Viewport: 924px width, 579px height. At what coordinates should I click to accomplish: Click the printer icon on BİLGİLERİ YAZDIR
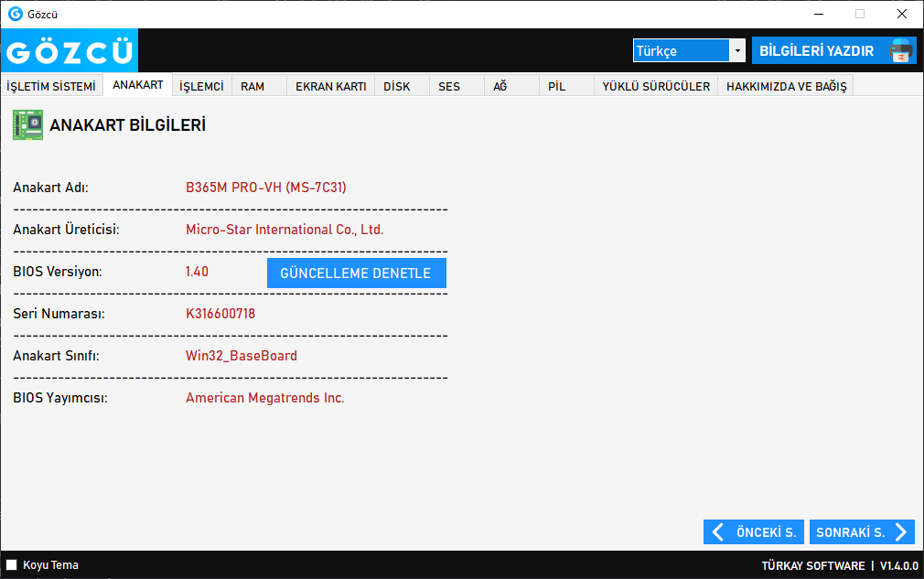pos(901,51)
